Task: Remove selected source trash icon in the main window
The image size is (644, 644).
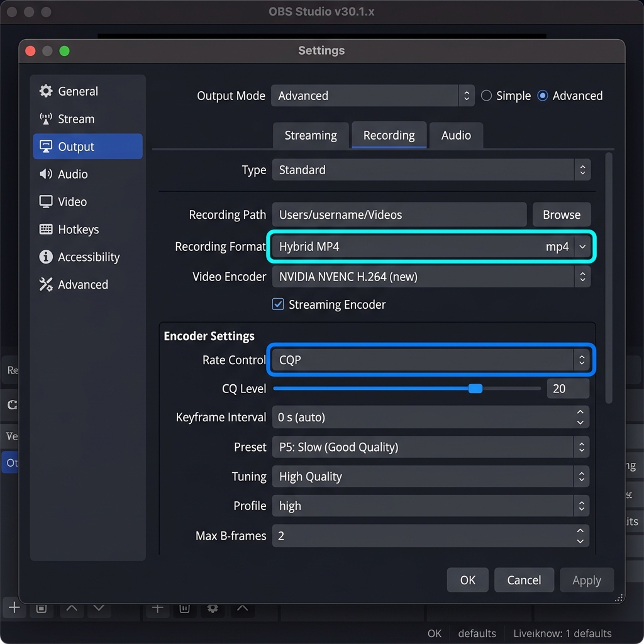Action: (x=184, y=608)
